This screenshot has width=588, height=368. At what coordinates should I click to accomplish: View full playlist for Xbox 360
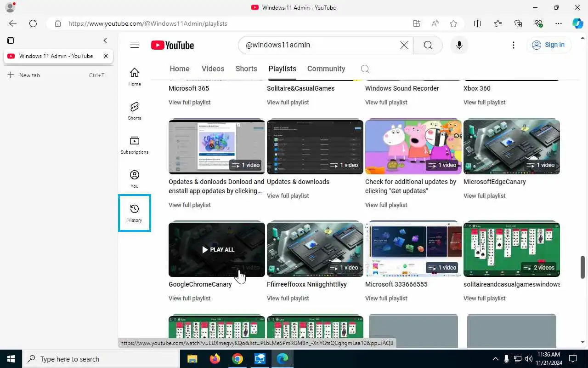point(485,103)
